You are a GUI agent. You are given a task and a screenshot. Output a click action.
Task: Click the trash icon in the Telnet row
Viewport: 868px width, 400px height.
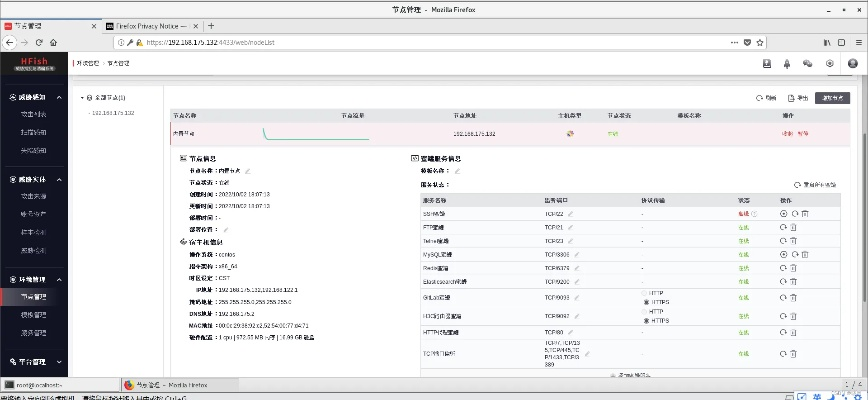[x=793, y=241]
